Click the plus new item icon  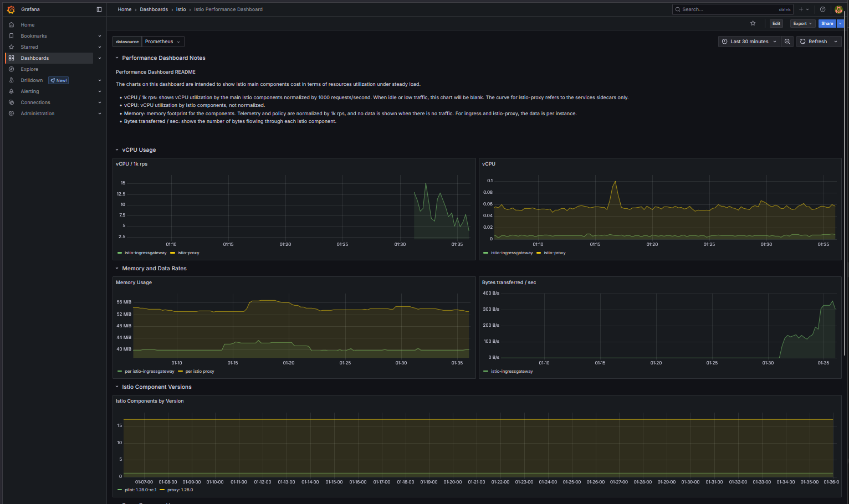pyautogui.click(x=801, y=9)
